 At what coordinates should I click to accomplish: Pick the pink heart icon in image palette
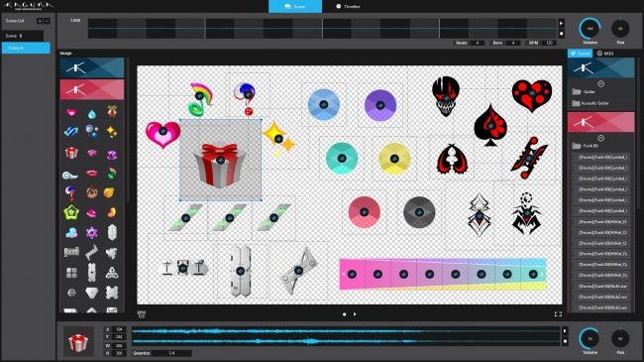click(x=71, y=112)
